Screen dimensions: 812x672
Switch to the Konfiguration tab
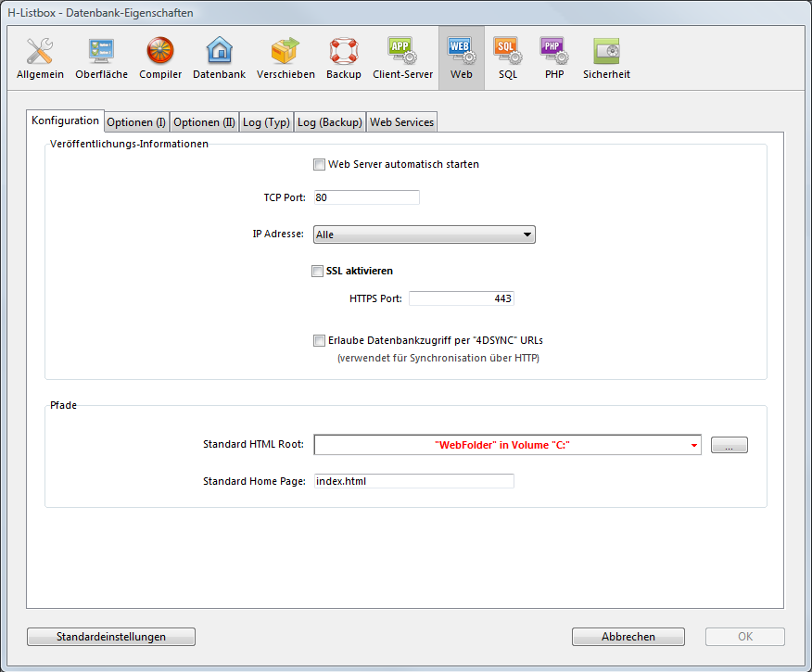pyautogui.click(x=65, y=120)
